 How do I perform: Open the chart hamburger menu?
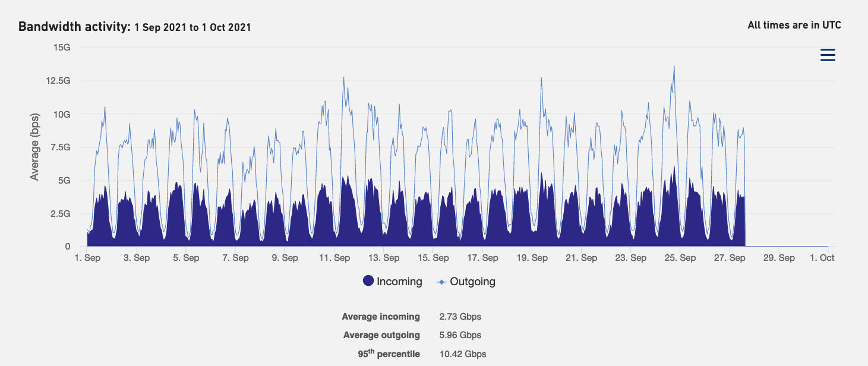click(x=828, y=55)
